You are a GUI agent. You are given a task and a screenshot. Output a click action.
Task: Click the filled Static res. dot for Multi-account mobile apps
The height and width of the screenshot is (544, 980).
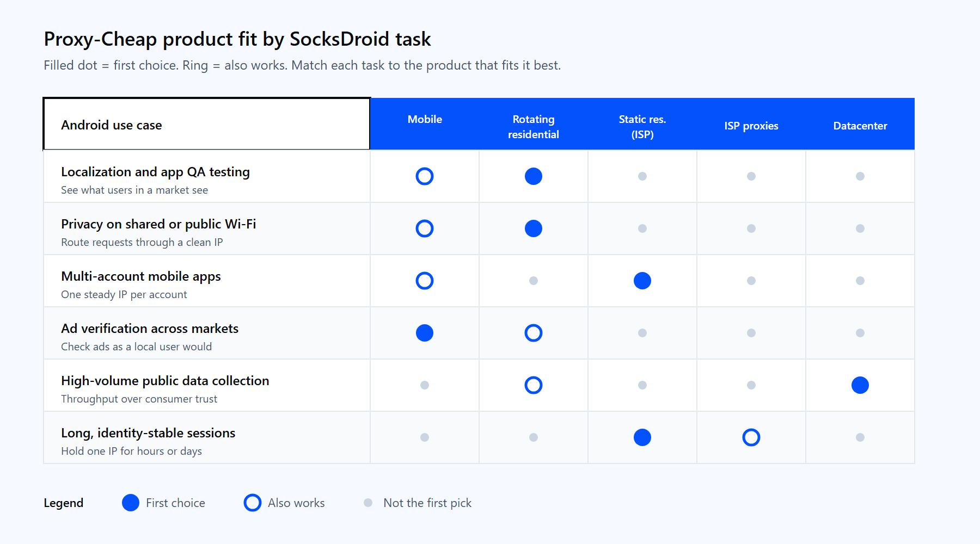point(642,281)
